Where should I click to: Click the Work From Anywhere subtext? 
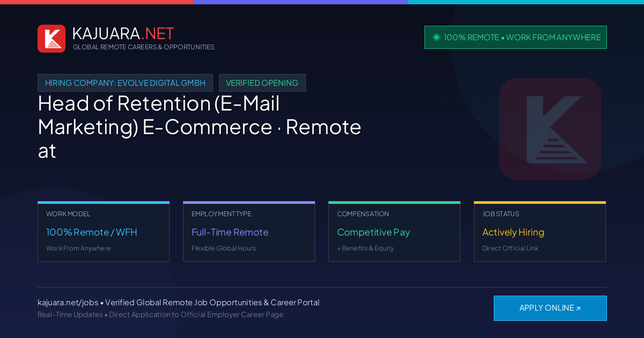coord(78,248)
